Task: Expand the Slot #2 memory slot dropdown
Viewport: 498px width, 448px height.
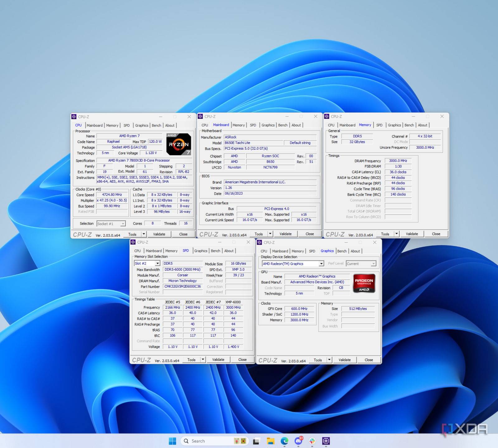Action: (x=157, y=264)
